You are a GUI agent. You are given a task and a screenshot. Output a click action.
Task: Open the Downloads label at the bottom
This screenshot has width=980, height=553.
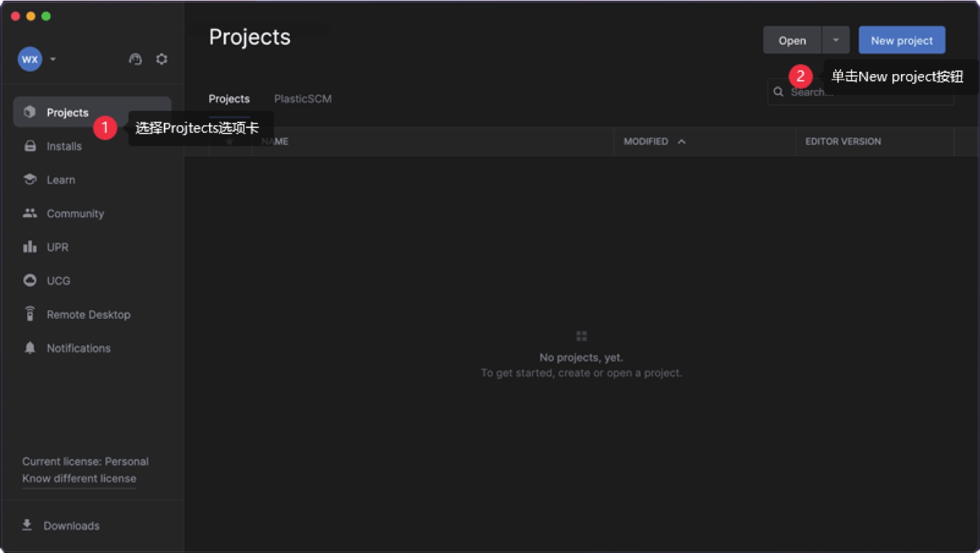pyautogui.click(x=71, y=525)
